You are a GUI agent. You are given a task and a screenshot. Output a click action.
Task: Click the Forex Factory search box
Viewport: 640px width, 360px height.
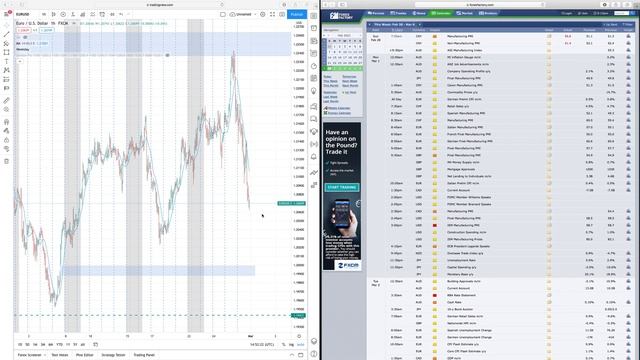click(622, 13)
